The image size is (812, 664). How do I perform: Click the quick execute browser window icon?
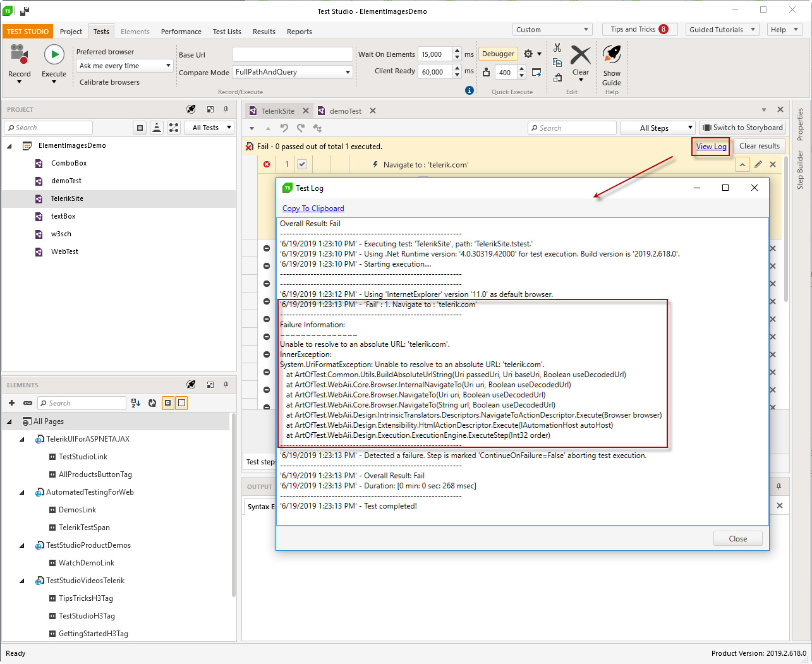tap(536, 73)
